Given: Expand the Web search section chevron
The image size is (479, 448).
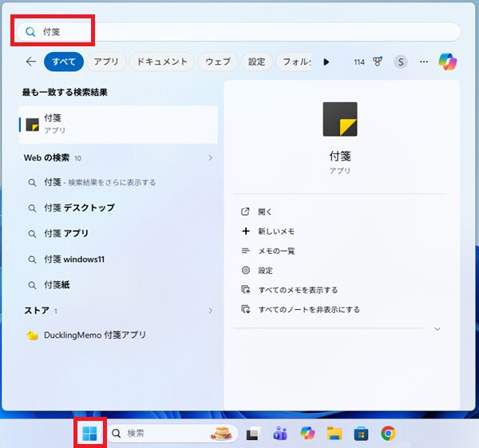Looking at the screenshot, I should tap(211, 158).
